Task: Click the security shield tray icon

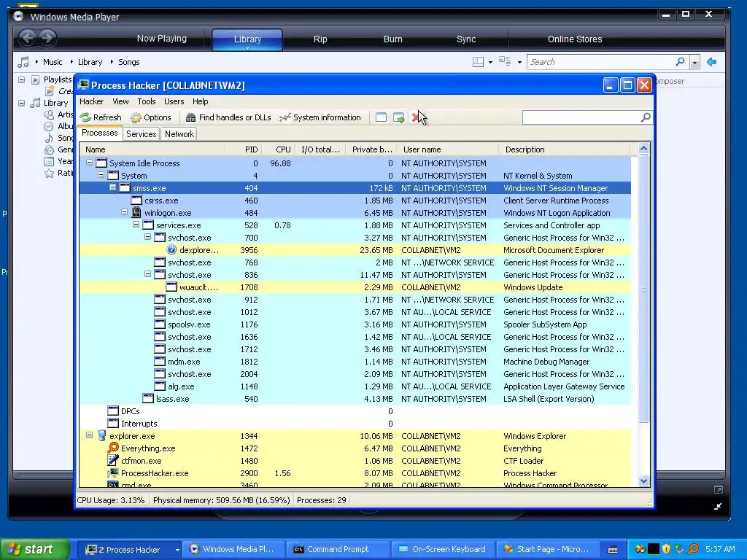Action: [x=667, y=549]
